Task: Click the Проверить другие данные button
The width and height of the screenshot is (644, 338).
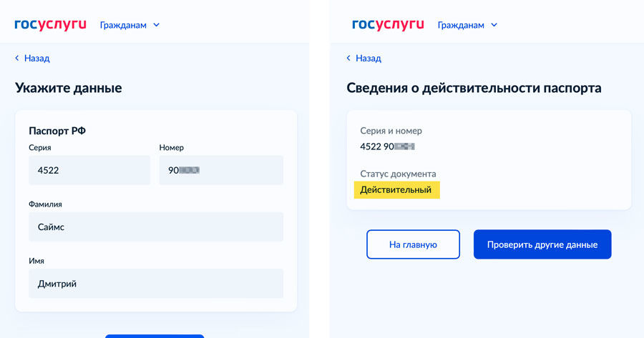Action: [x=542, y=244]
